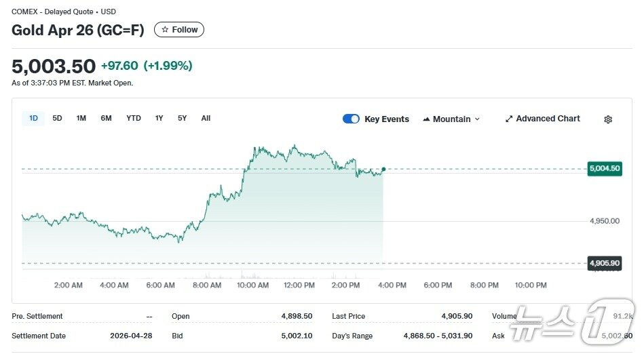
Task: Click the Advanced Chart expand arrows icon
Action: coord(509,119)
